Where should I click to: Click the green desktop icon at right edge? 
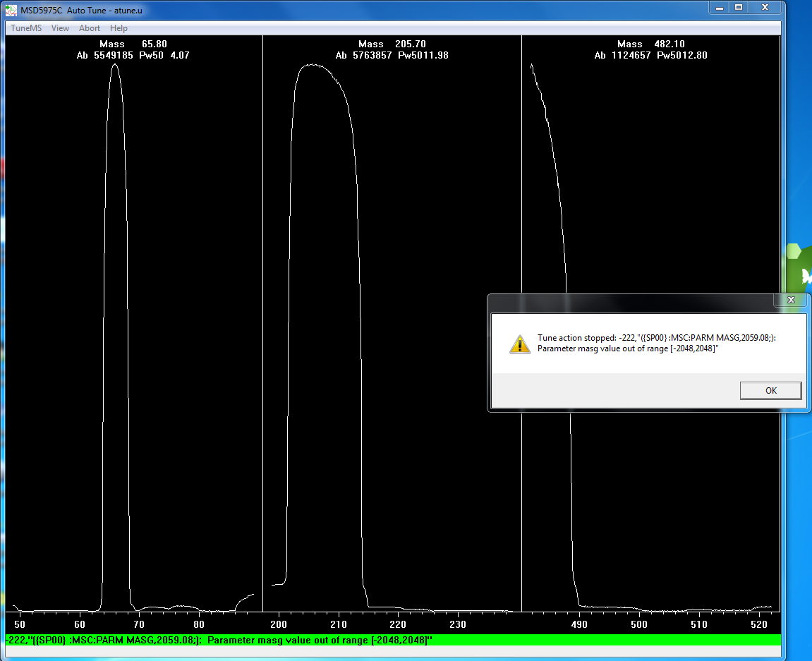[x=801, y=267]
